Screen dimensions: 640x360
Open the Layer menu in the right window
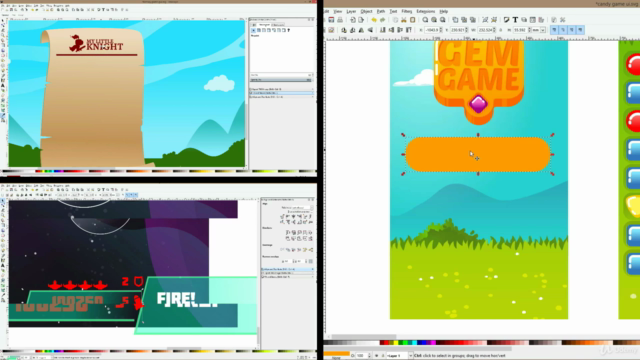(x=351, y=11)
